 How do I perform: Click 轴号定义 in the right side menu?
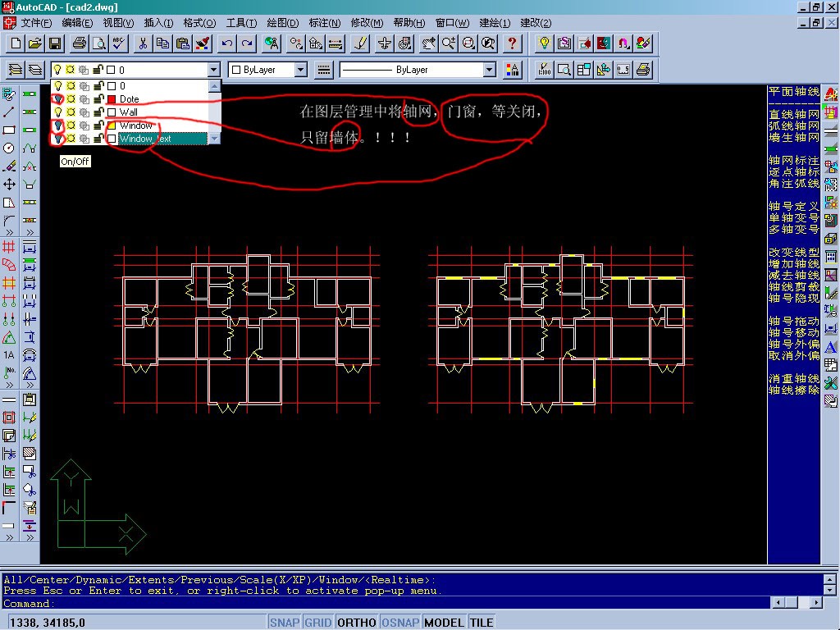pos(793,206)
